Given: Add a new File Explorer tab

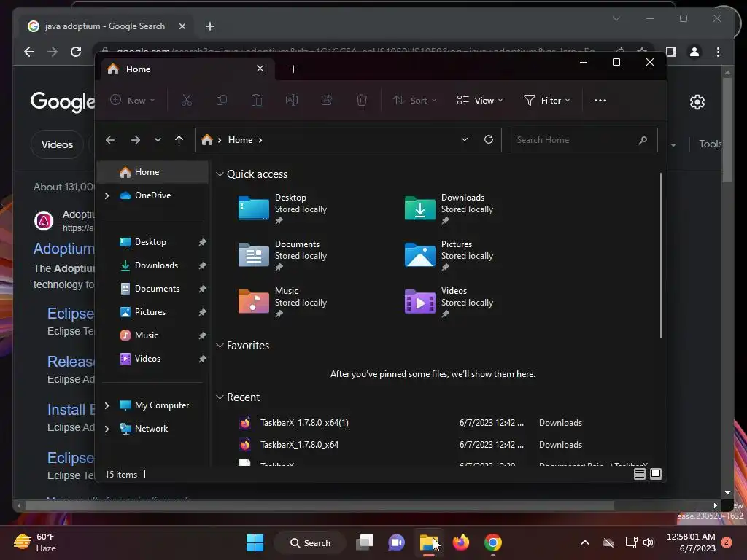Looking at the screenshot, I should pos(293,69).
